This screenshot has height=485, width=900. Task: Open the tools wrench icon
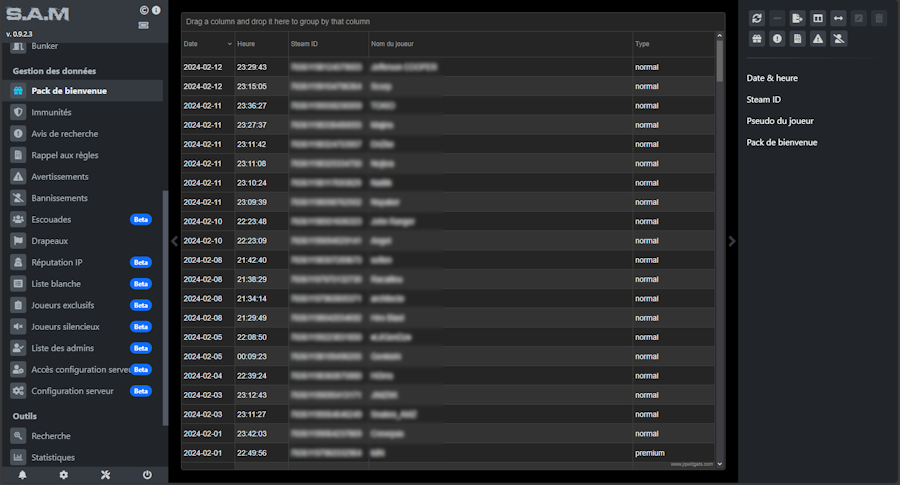105,475
